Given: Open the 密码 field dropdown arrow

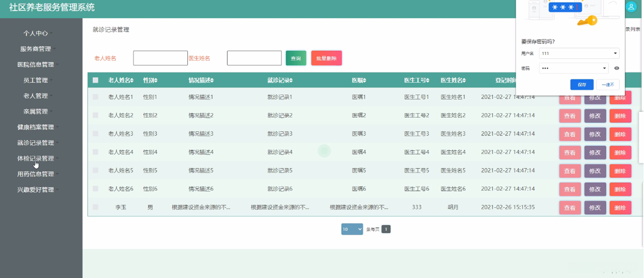Looking at the screenshot, I should pos(605,69).
